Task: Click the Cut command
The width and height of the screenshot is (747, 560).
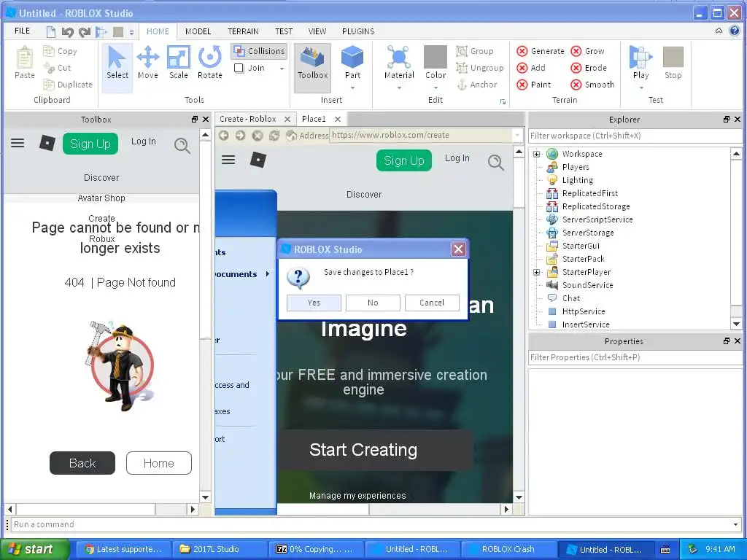Action: 58,68
